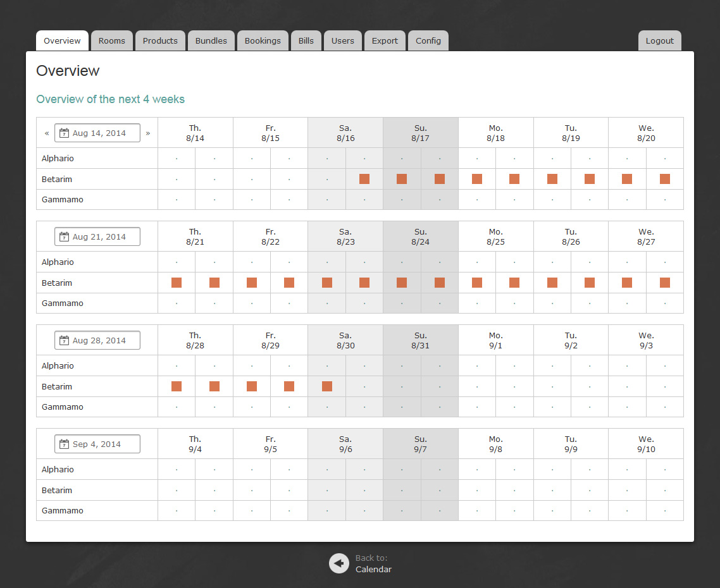Click calendar icon in Sep 4, 2014 field
Image resolution: width=720 pixels, height=588 pixels.
point(64,444)
